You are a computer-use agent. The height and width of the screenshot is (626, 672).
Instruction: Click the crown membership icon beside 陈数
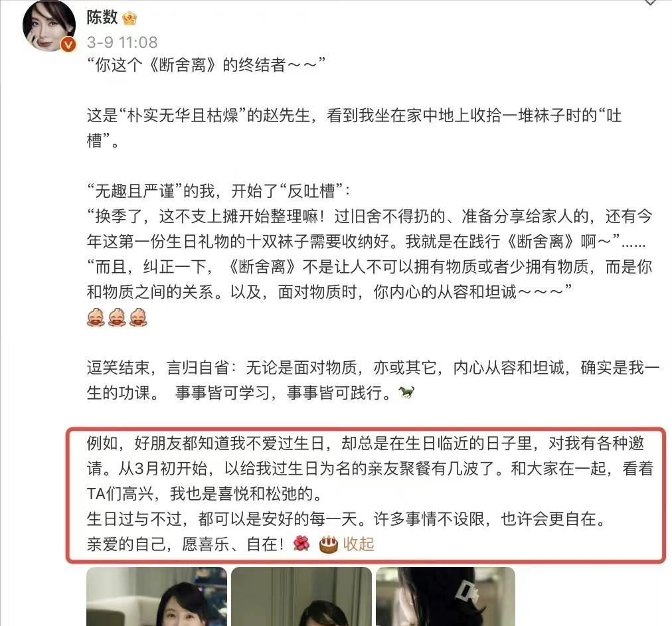129,18
